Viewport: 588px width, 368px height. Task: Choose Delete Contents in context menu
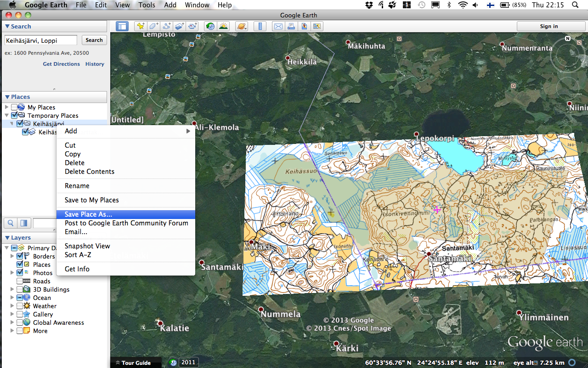tap(125, 172)
